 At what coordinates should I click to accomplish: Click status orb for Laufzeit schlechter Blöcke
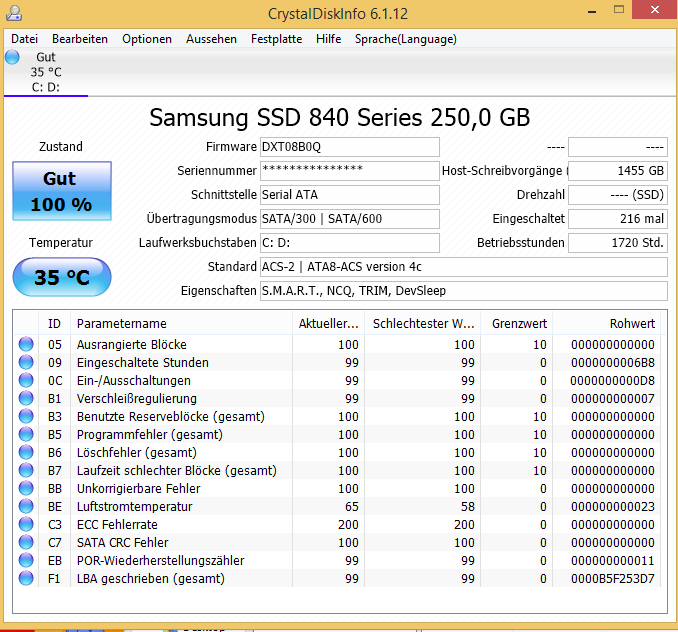26,470
